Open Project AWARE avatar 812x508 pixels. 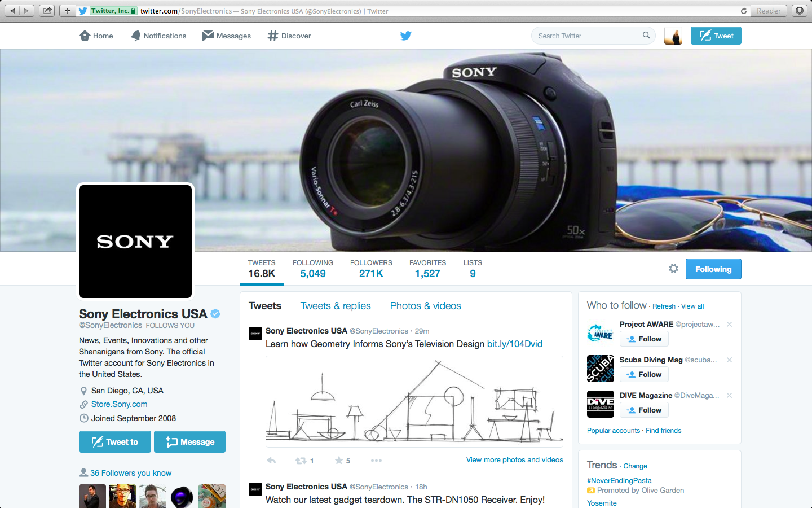point(601,333)
